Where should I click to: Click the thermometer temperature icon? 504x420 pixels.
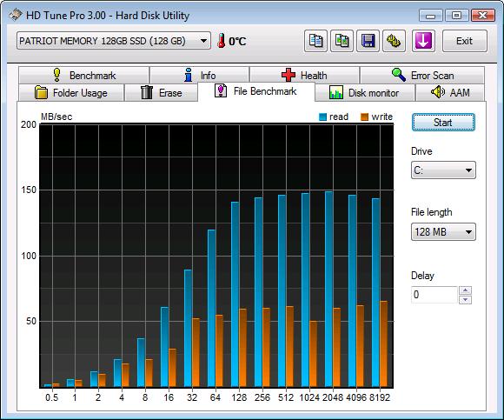[221, 41]
